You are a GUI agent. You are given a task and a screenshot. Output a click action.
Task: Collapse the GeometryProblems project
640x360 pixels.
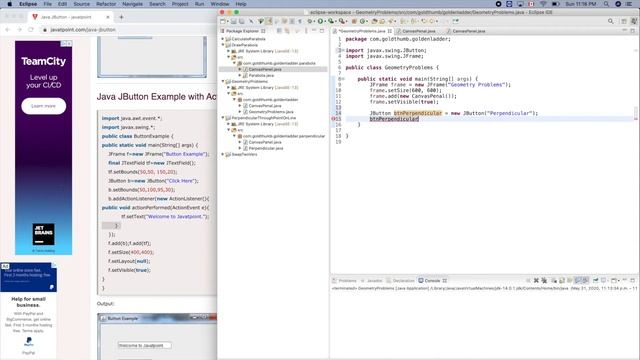[x=223, y=81]
